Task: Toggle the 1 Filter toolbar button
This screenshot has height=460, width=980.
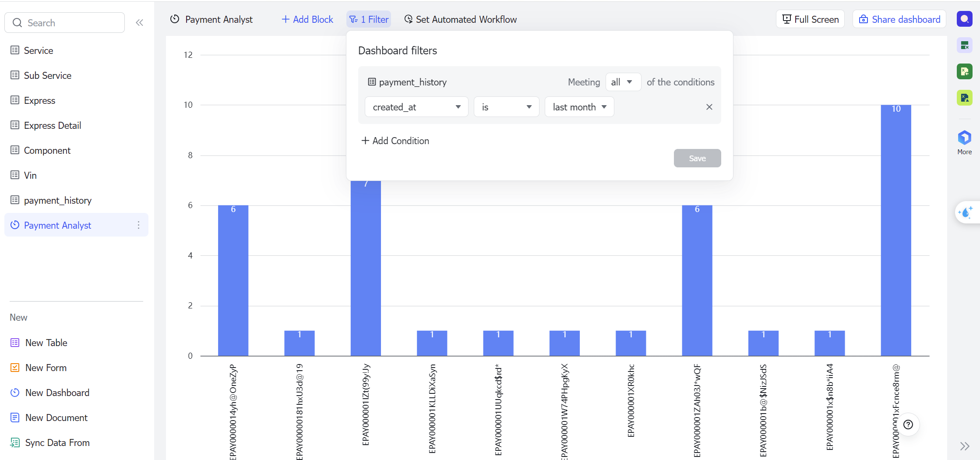Action: pos(369,19)
